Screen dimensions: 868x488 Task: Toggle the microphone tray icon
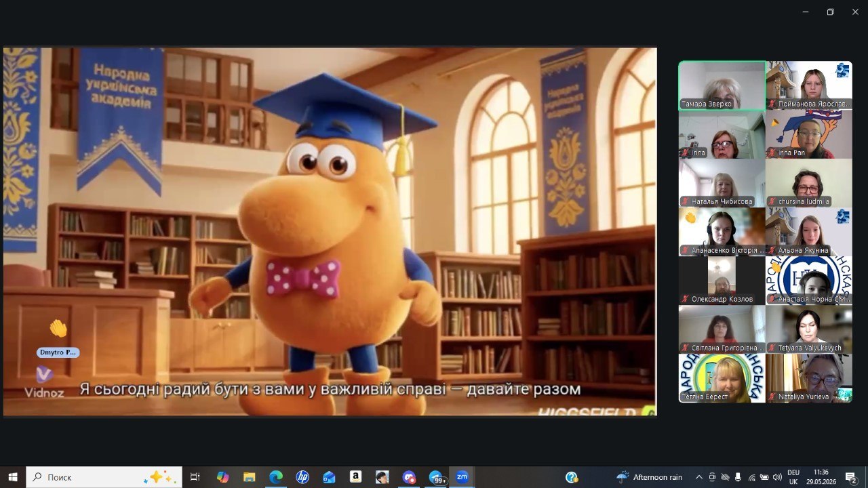tap(738, 477)
